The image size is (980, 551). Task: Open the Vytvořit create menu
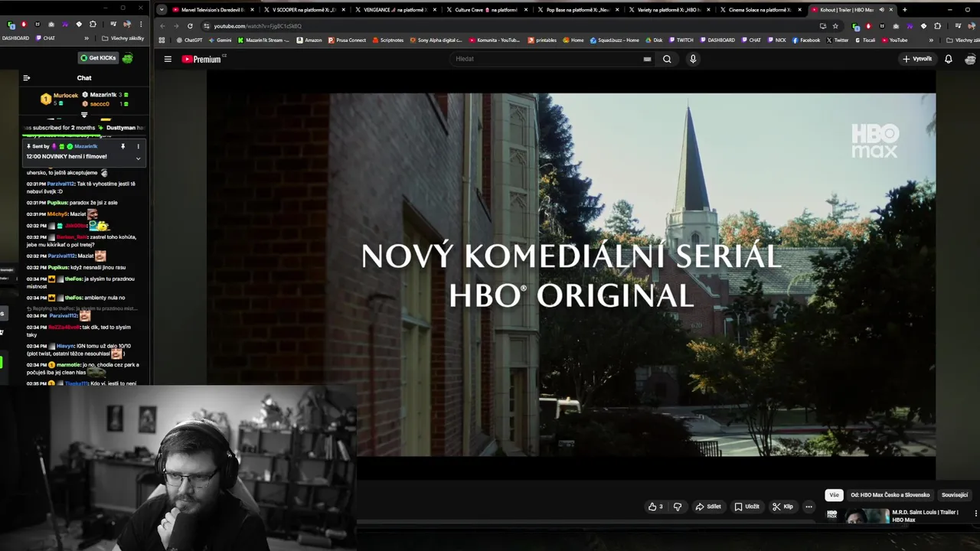point(917,59)
